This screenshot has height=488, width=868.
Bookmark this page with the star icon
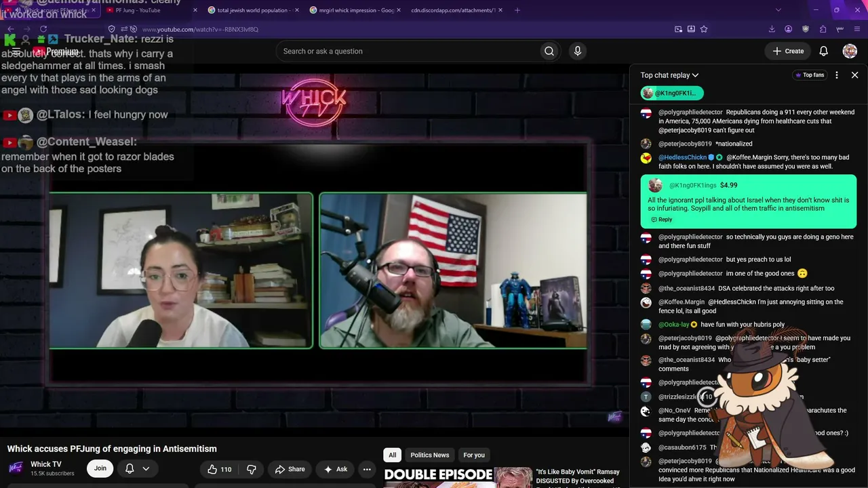click(704, 29)
